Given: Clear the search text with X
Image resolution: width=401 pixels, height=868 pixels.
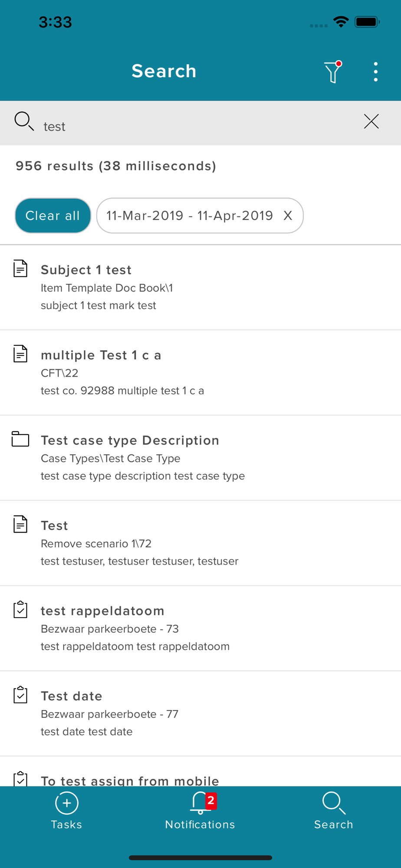Looking at the screenshot, I should click(371, 122).
